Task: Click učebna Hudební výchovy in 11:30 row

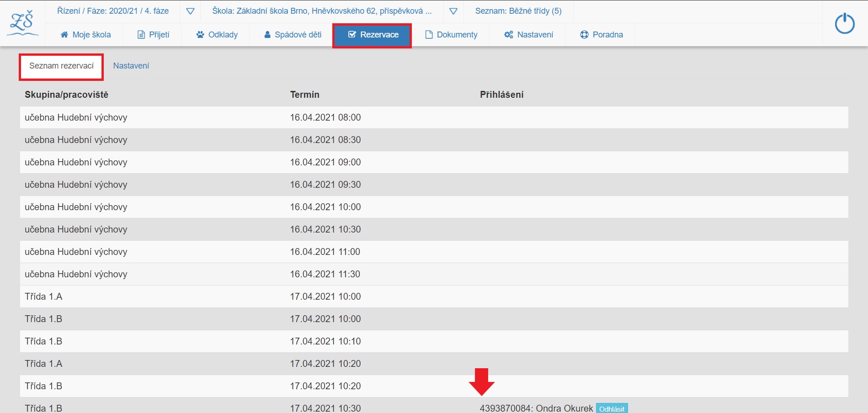Action: click(76, 274)
